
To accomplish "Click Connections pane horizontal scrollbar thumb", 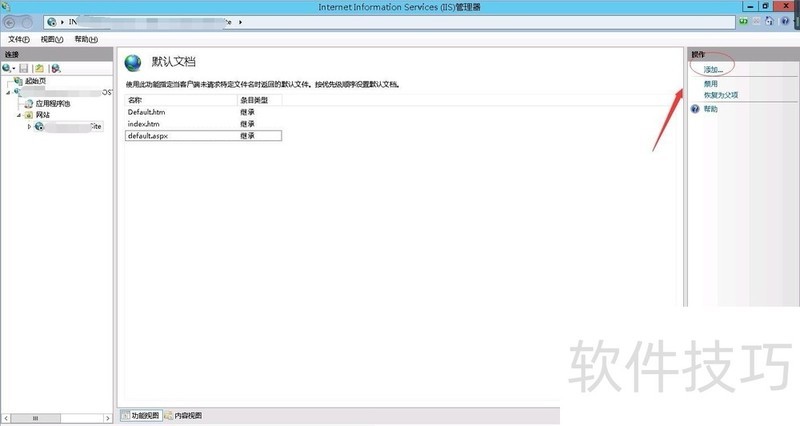I will coord(36,418).
